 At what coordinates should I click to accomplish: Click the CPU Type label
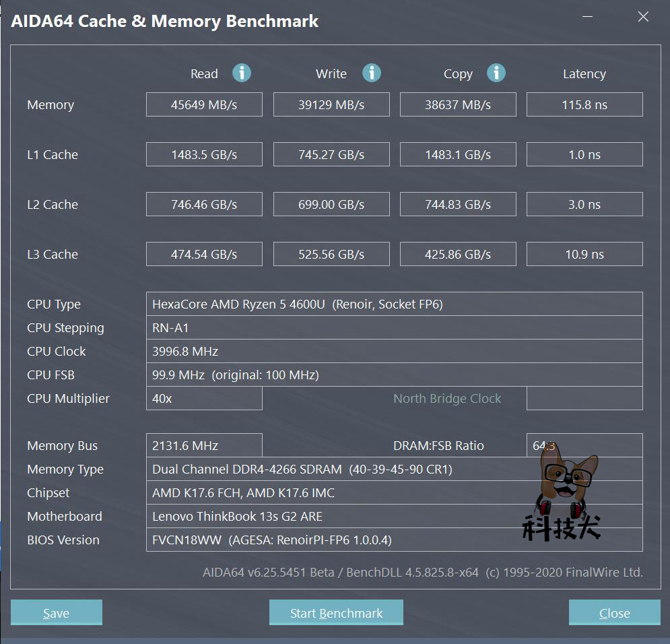[x=54, y=304]
